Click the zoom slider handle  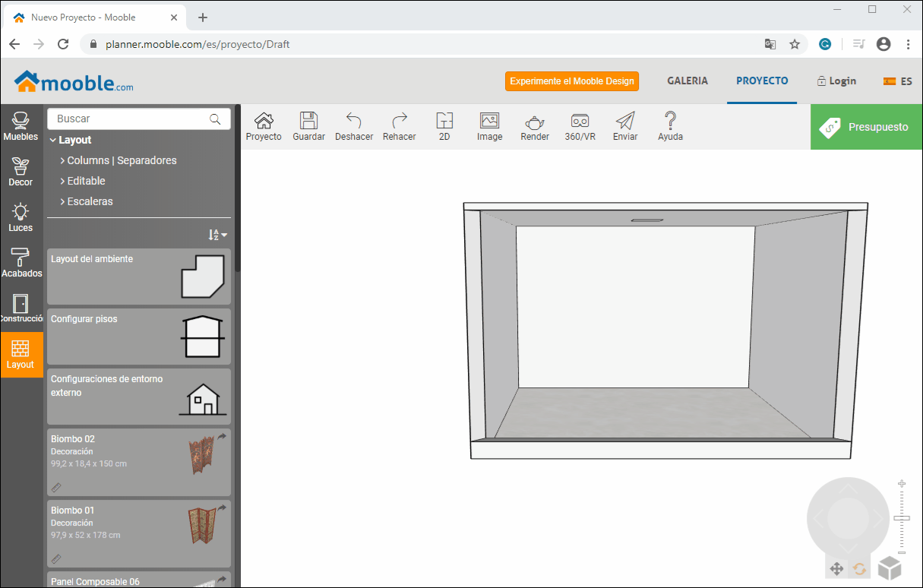[x=902, y=518]
